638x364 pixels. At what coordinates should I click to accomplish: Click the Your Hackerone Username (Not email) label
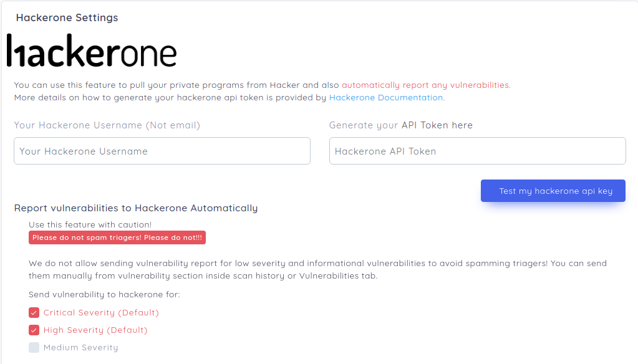click(107, 125)
